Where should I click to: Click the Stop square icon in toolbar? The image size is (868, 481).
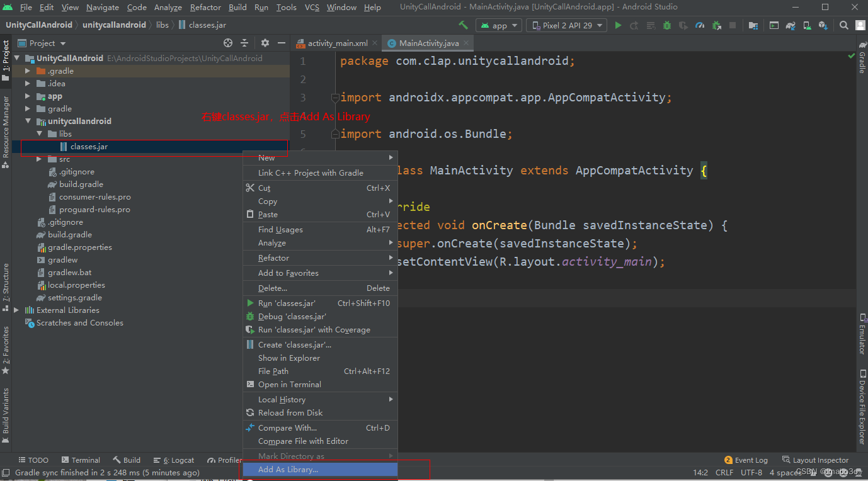coord(733,25)
